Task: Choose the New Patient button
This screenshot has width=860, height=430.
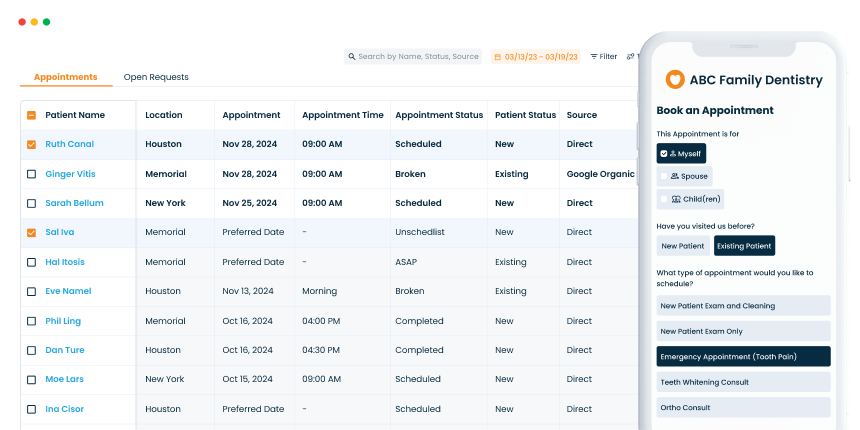Action: click(x=682, y=245)
